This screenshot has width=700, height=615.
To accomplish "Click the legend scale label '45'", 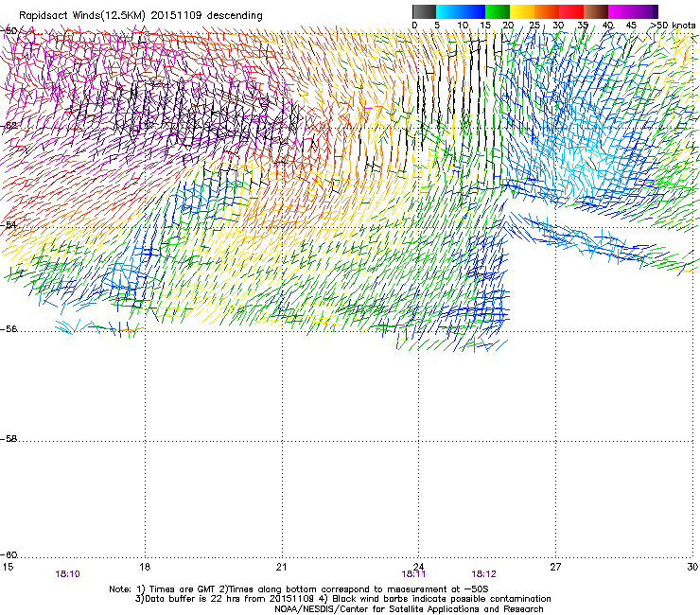I will click(x=631, y=26).
